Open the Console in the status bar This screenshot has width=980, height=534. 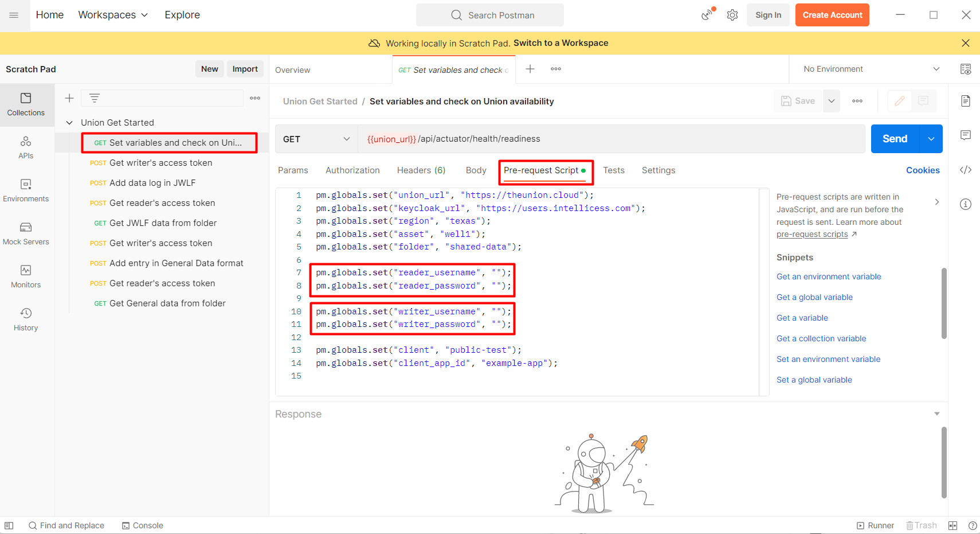143,525
